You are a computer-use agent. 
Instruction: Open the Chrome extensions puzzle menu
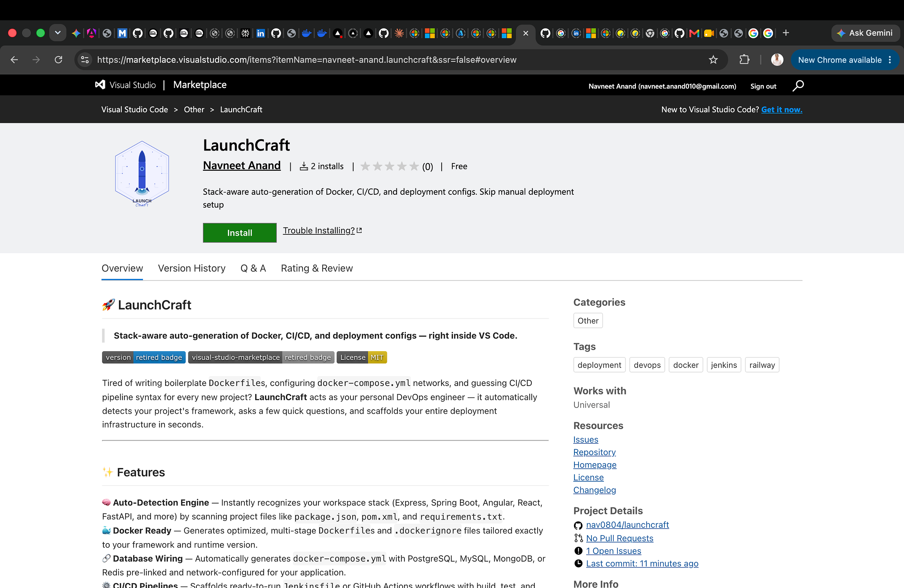point(744,60)
